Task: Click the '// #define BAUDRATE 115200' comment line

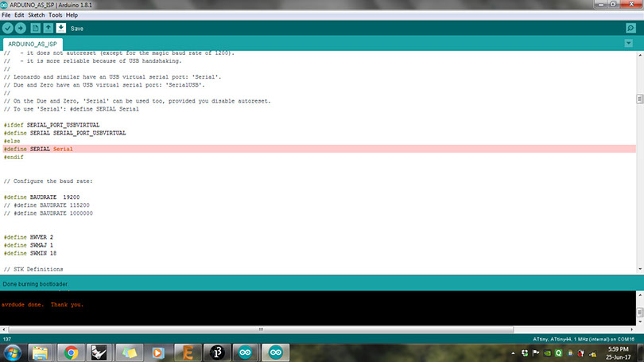Action: coord(46,205)
